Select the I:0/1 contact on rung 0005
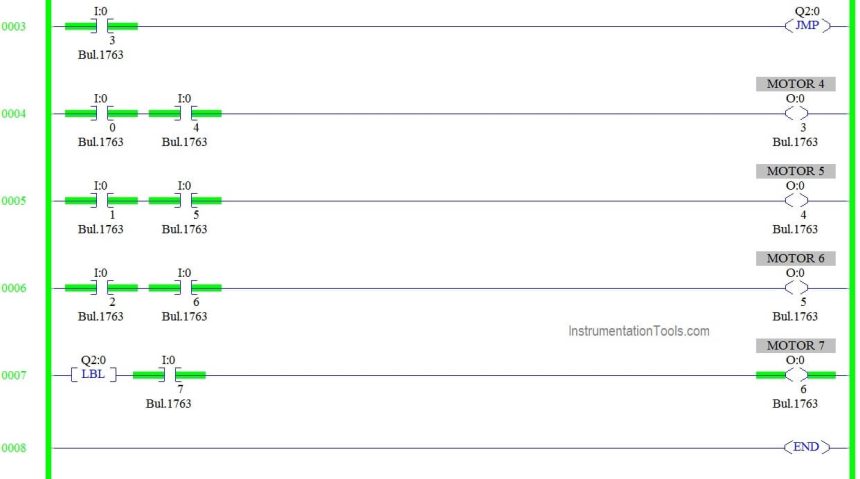This screenshot has height=479, width=860. pyautogui.click(x=101, y=201)
